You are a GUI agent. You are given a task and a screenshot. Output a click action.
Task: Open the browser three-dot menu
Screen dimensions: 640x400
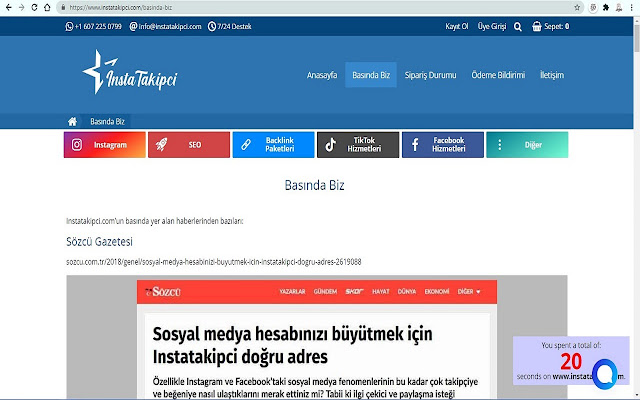pos(631,7)
